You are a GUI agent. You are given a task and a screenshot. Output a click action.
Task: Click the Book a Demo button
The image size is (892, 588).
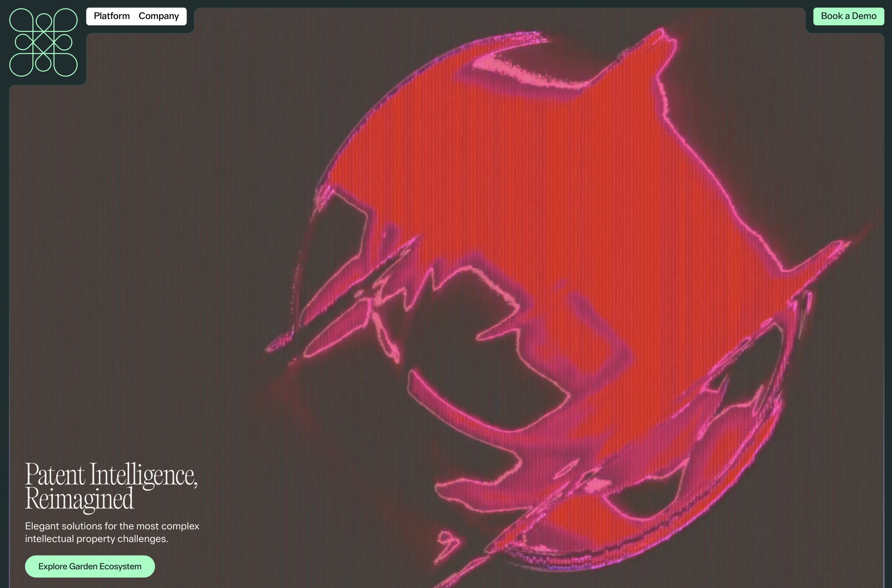tap(848, 16)
